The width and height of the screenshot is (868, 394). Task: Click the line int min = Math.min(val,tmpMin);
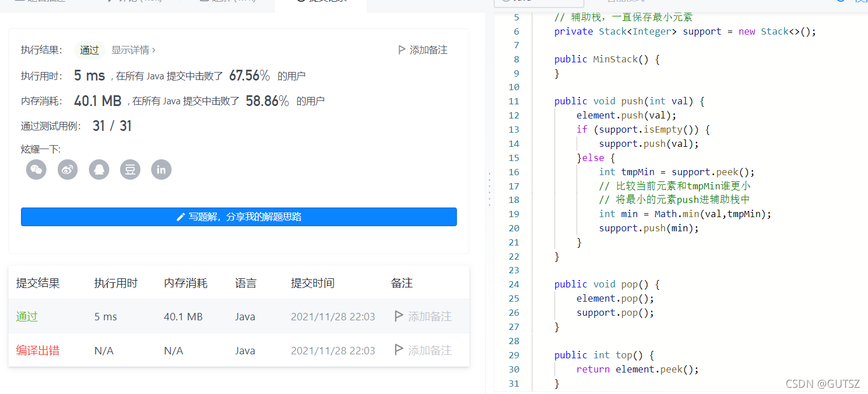click(x=685, y=214)
